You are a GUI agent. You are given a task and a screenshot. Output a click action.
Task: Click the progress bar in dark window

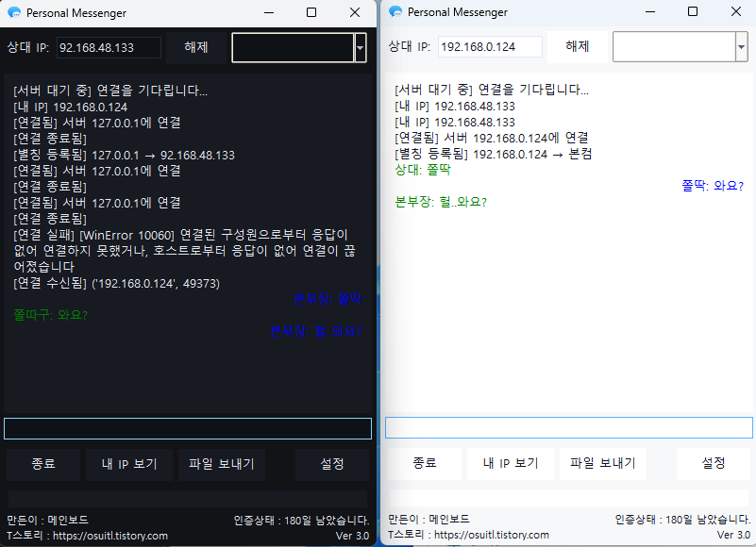click(188, 498)
